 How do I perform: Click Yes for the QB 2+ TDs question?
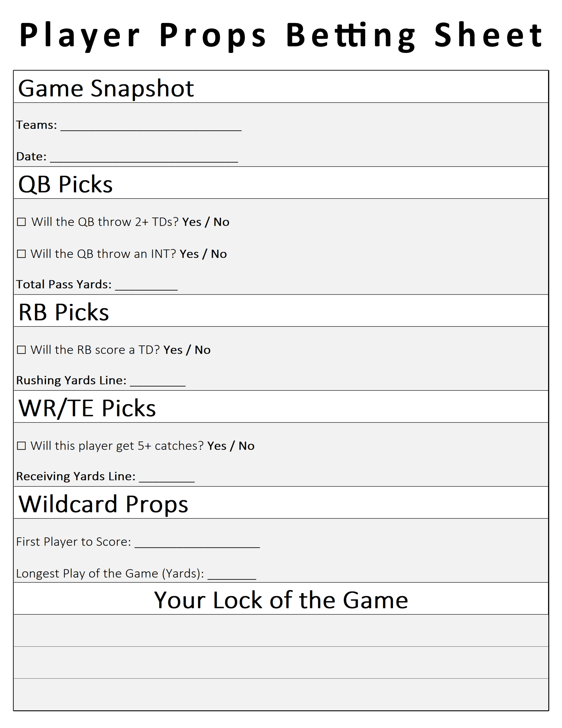192,222
